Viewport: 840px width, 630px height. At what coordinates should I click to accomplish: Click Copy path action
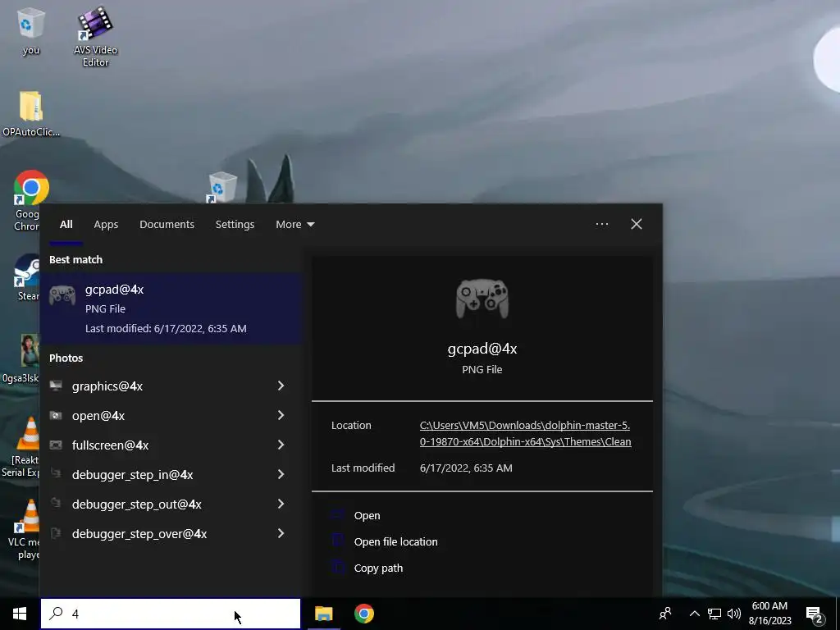point(378,568)
